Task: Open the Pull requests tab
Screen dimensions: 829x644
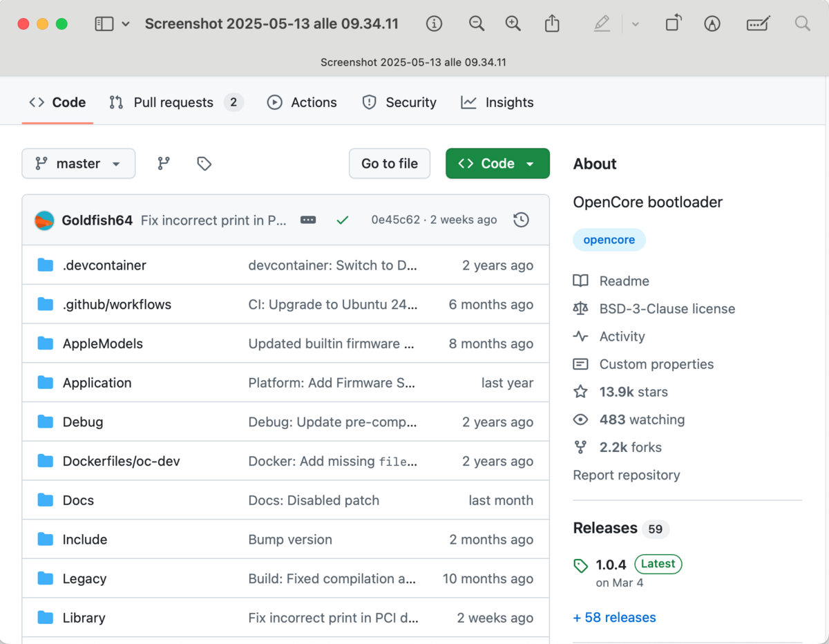Action: 176,102
